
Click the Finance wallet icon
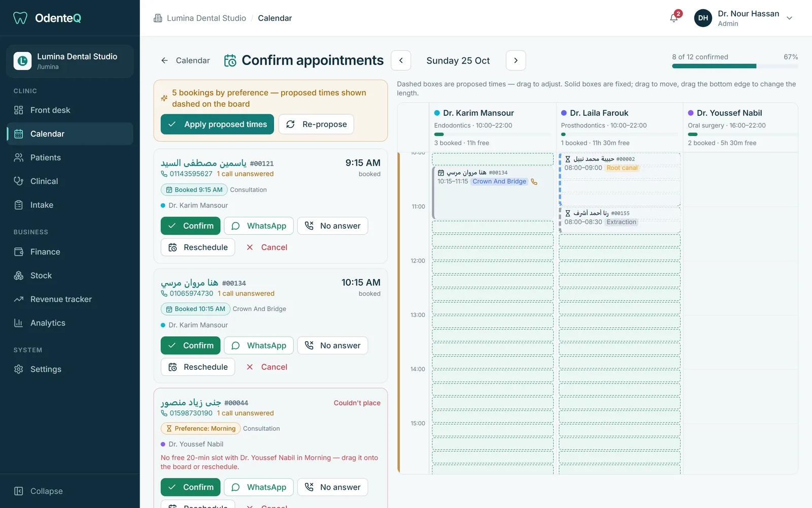[19, 252]
